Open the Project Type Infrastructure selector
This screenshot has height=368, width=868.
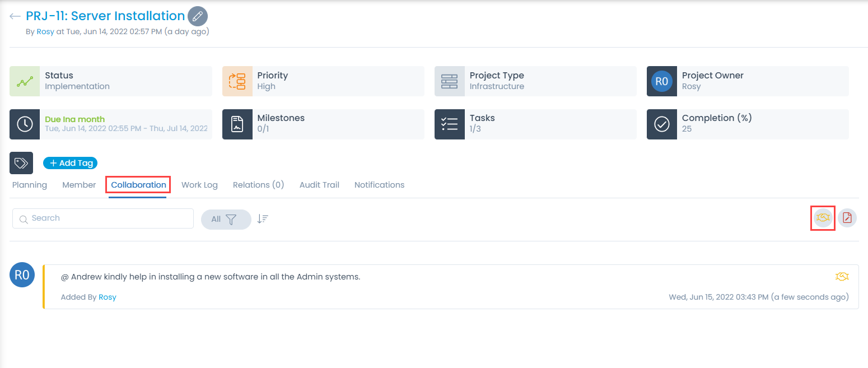pyautogui.click(x=535, y=81)
